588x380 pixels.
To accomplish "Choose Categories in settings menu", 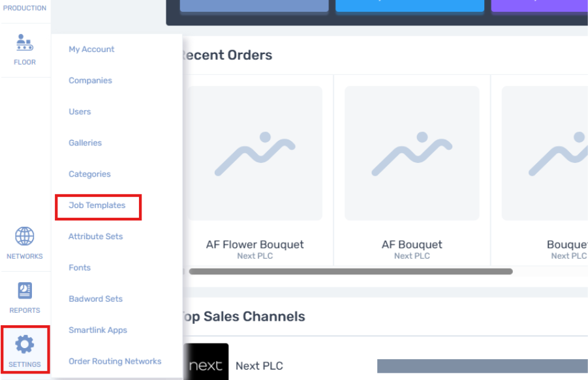I will click(89, 174).
